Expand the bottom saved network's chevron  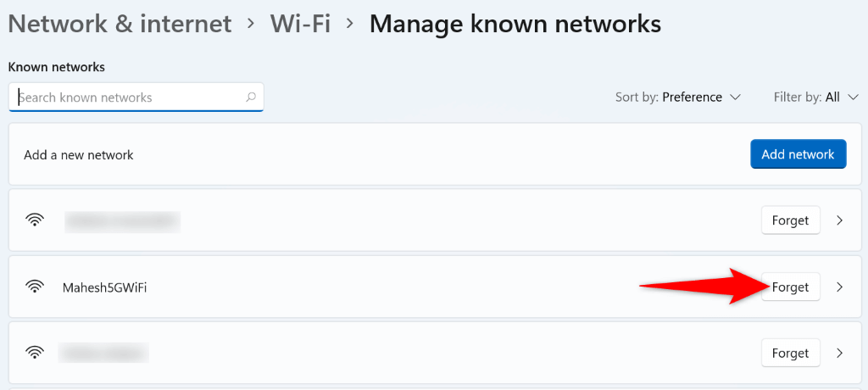tap(840, 353)
